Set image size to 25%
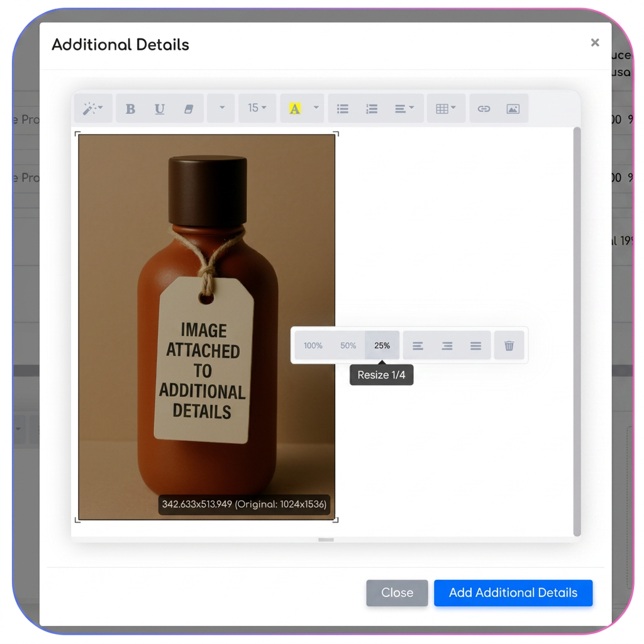644x644 pixels. pyautogui.click(x=382, y=345)
